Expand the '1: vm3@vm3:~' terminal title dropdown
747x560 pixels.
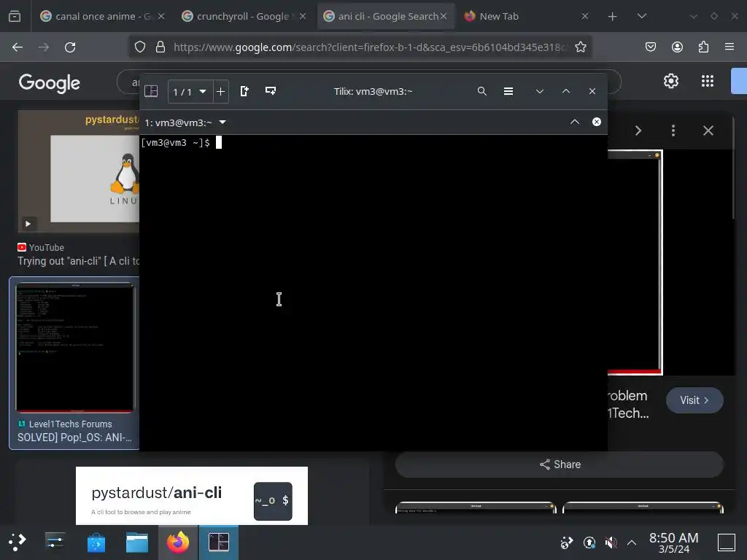(222, 122)
